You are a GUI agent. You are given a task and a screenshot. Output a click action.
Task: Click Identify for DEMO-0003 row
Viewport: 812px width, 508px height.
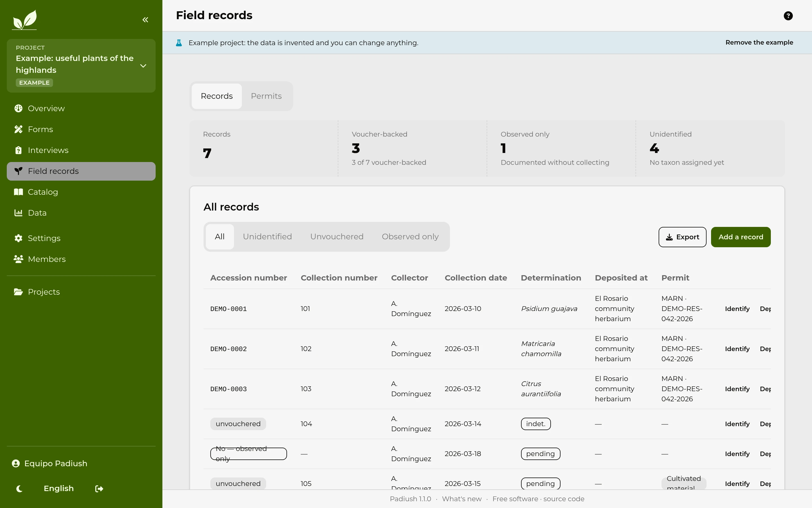[x=737, y=389]
